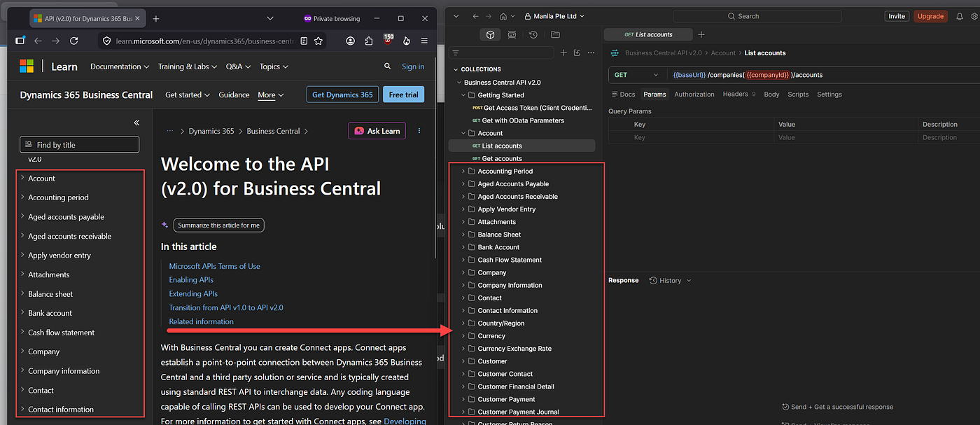Click the Free trial button
This screenshot has width=980, height=425.
403,95
